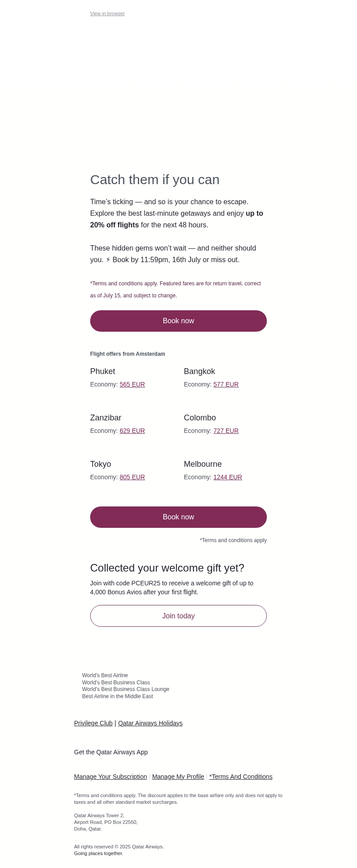Viewport: 357px width, 868px height.
Task: Click the Get the Qatar Airways App text
Action: point(111,752)
